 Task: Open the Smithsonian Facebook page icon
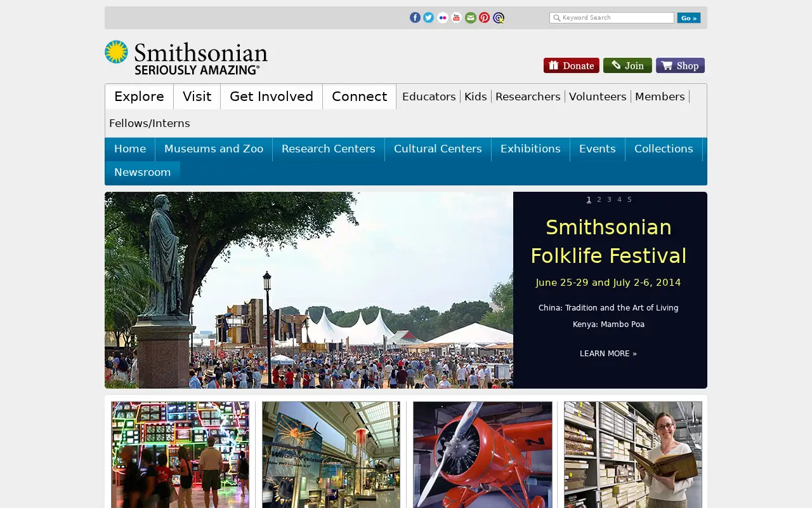(x=415, y=18)
